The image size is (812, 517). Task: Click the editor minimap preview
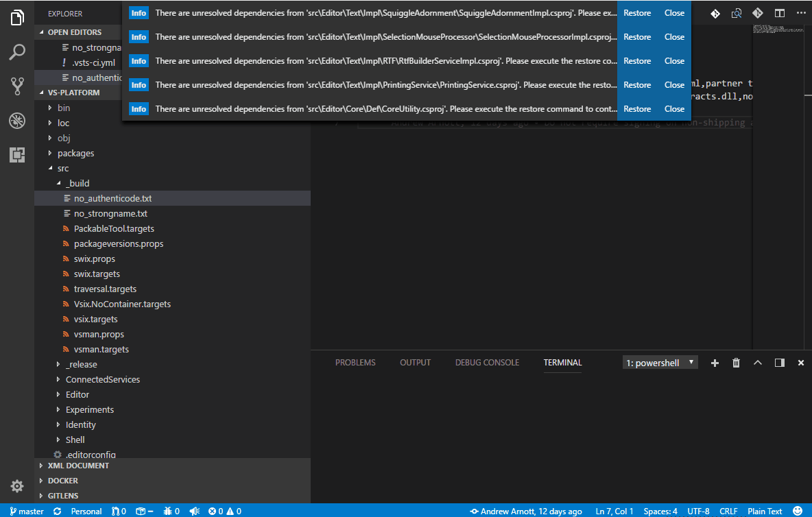tap(778, 29)
